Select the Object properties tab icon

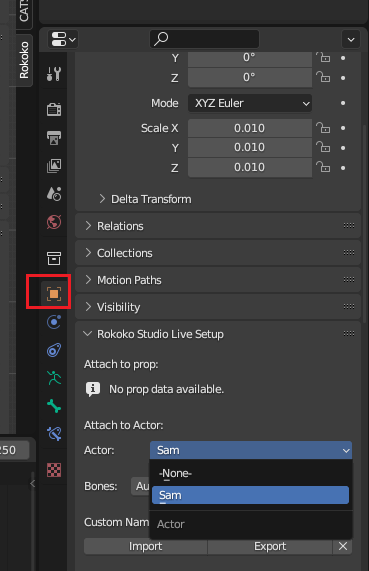54,294
